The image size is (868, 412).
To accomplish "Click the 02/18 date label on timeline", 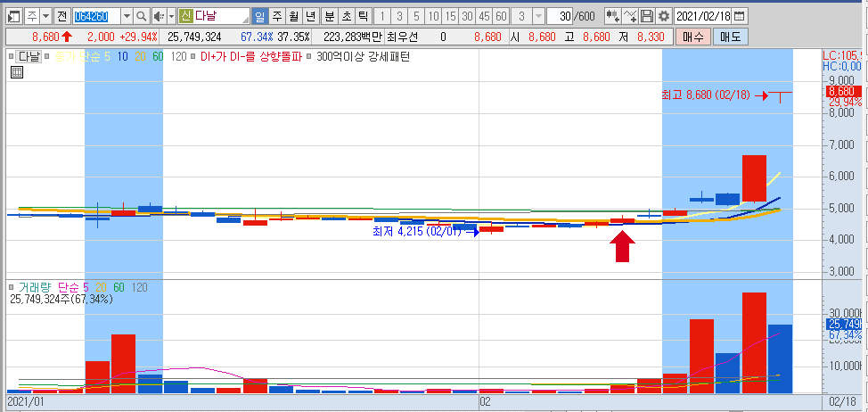I will (844, 400).
